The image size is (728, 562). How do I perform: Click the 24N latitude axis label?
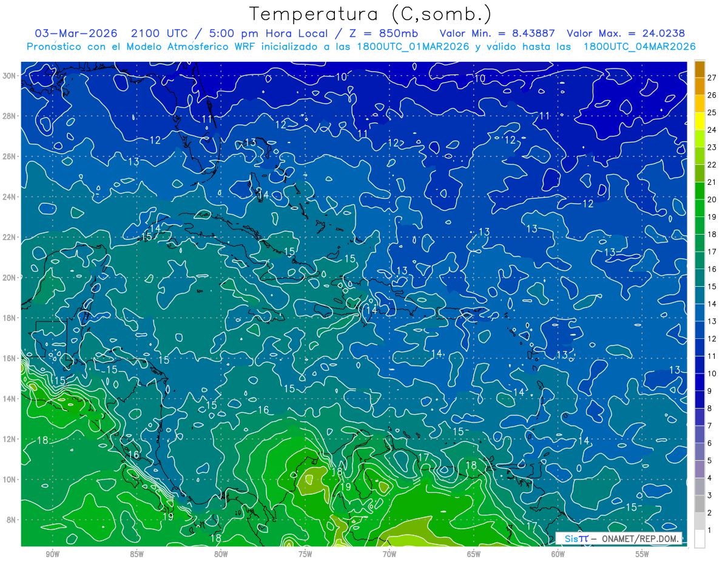click(x=10, y=197)
